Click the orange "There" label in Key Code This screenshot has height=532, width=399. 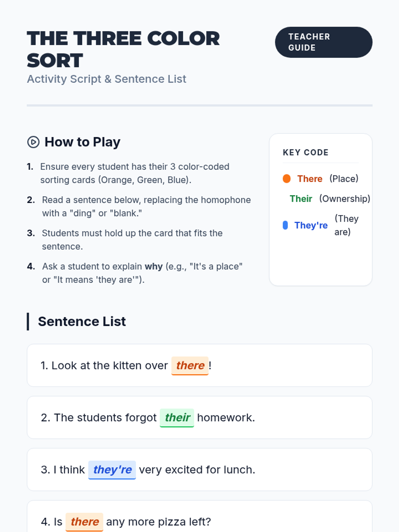click(x=310, y=179)
